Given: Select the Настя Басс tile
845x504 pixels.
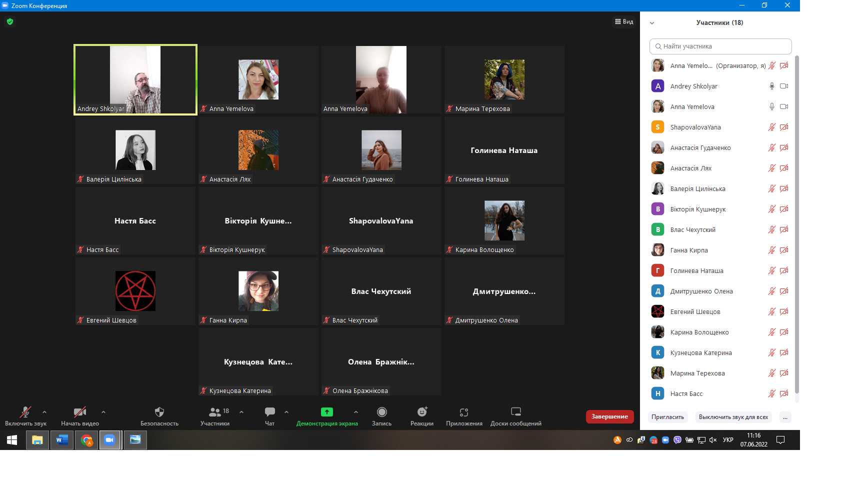Looking at the screenshot, I should [x=135, y=220].
